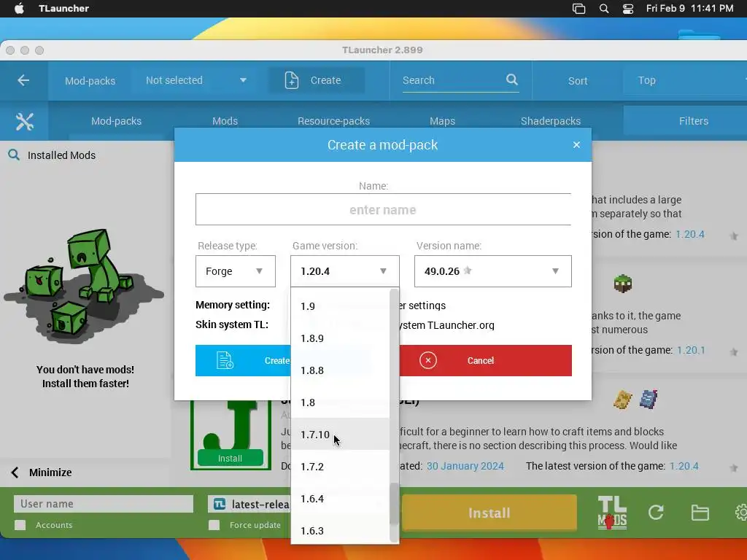Select game version 1.6.3
Viewport: 747px width, 560px height.
pyautogui.click(x=340, y=530)
